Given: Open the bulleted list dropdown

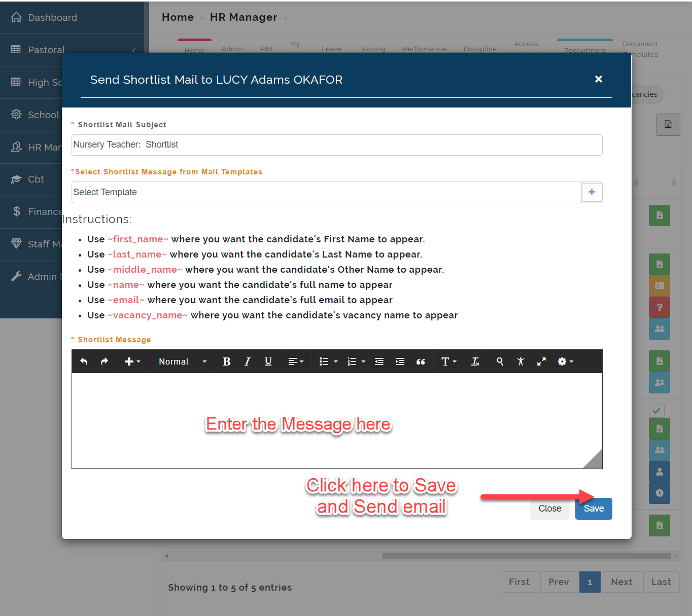Looking at the screenshot, I should pos(328,361).
